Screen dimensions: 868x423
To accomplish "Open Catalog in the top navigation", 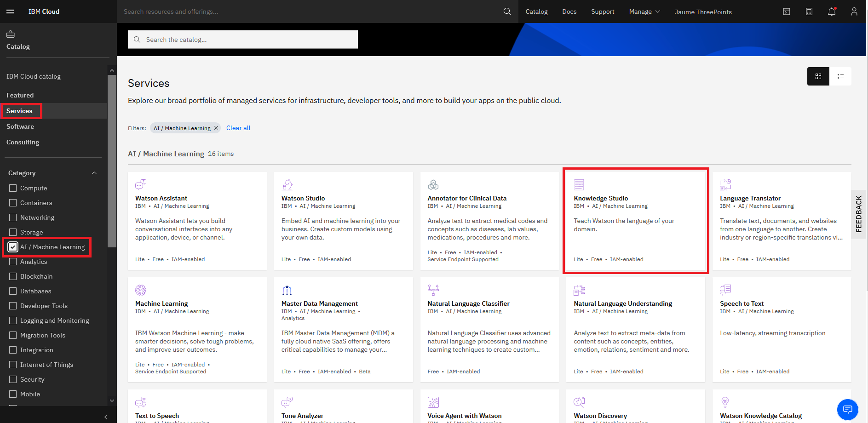I will tap(536, 11).
